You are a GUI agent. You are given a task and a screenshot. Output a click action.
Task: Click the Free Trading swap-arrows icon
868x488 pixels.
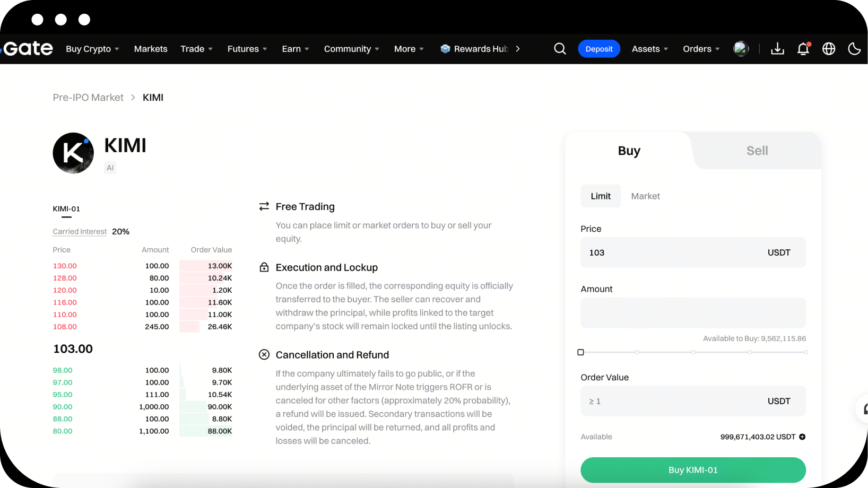tap(264, 206)
